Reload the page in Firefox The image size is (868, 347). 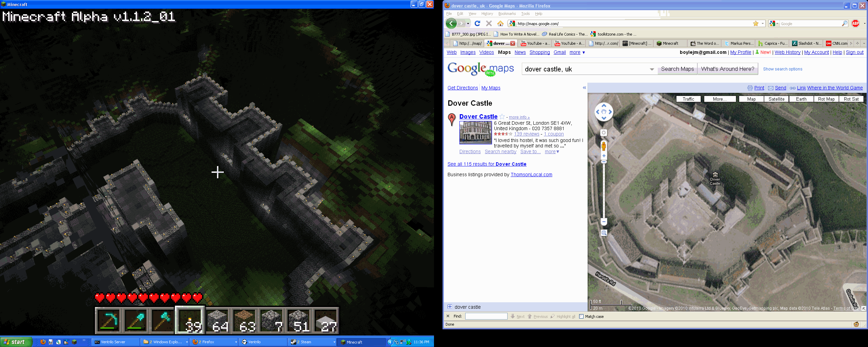tap(477, 23)
